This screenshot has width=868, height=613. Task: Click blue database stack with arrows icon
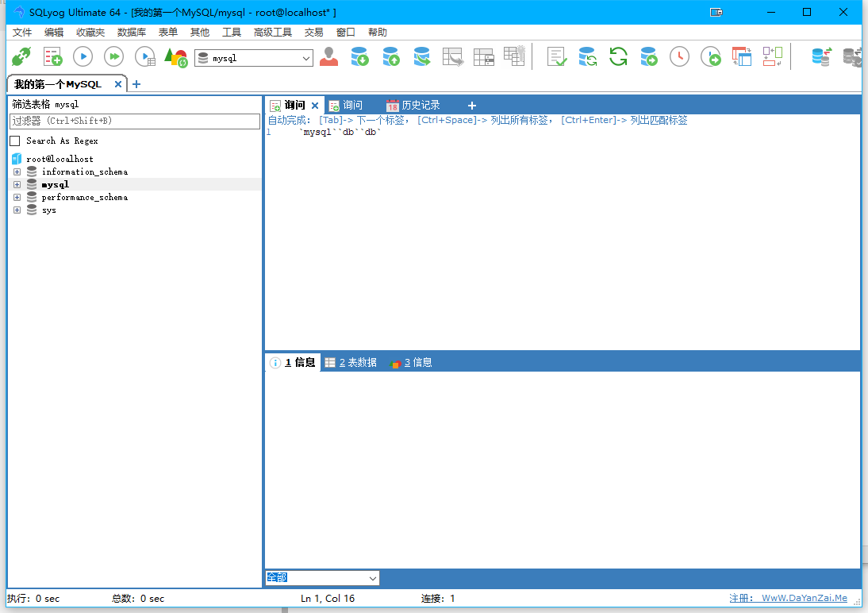(x=821, y=56)
